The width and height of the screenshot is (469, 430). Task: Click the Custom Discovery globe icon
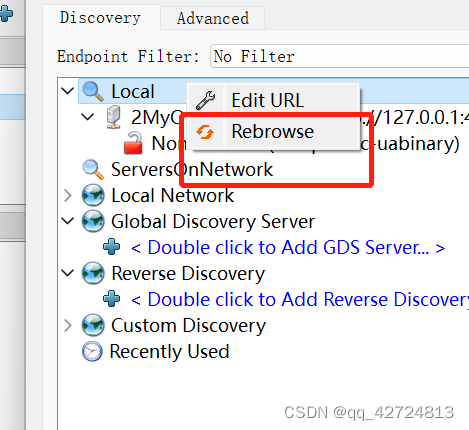(x=93, y=325)
